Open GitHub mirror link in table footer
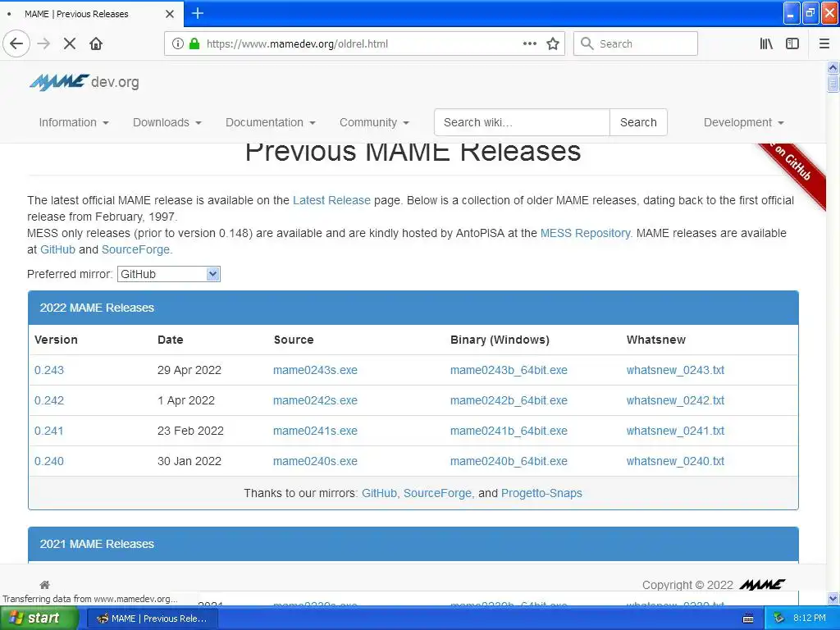Image resolution: width=840 pixels, height=630 pixels. 379,493
